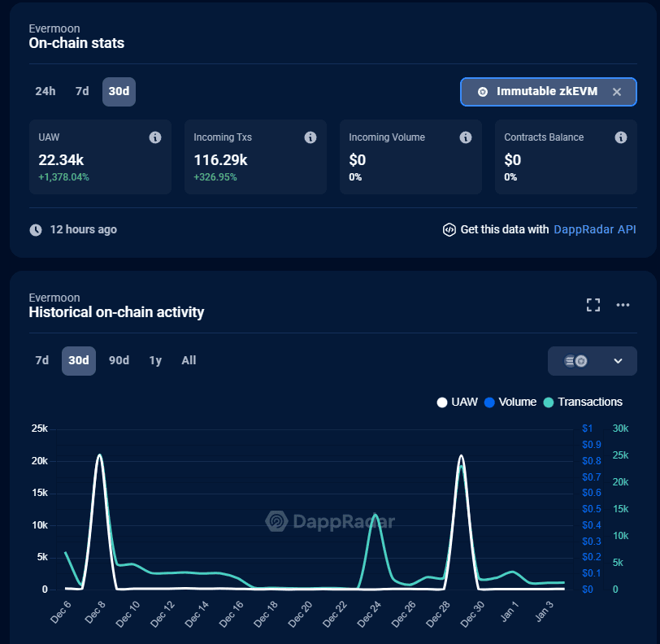Click the Historical on-chain activity heading
This screenshot has height=644, width=660.
116,312
